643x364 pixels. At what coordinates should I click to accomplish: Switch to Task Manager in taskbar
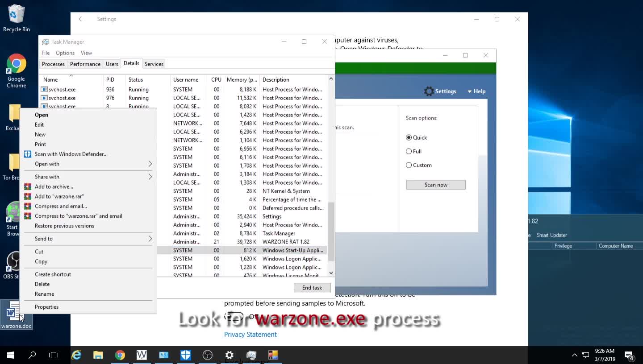(x=251, y=355)
